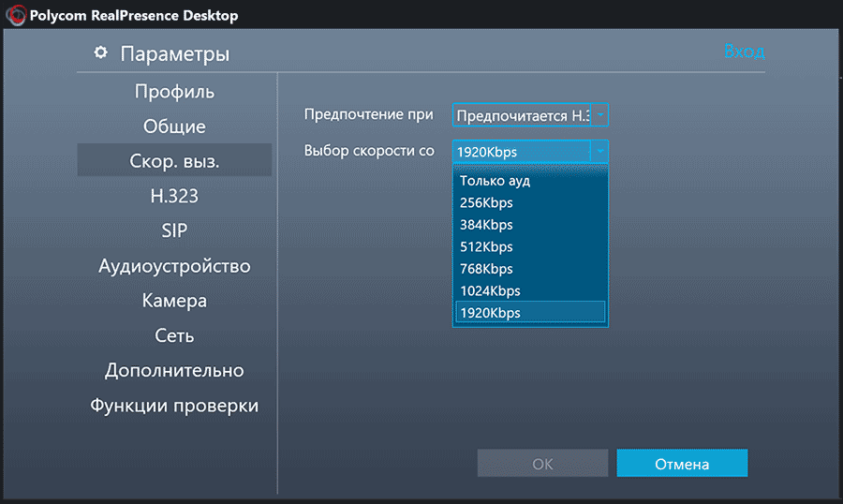
Task: Choose Только ауд from the list
Action: [x=530, y=181]
